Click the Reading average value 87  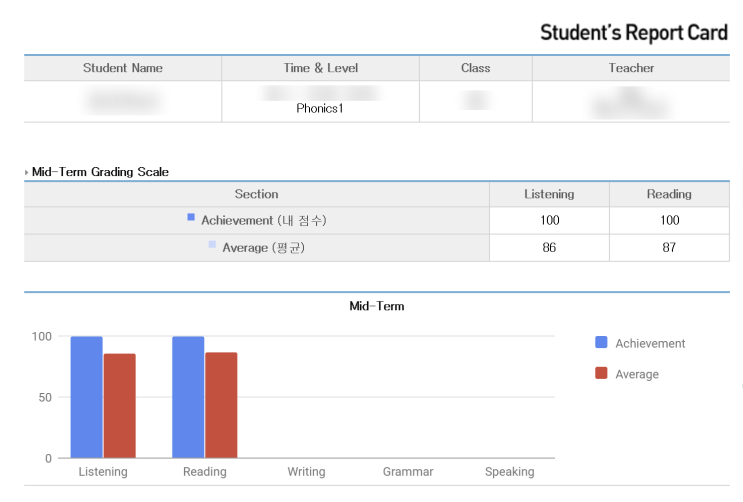tap(669, 248)
